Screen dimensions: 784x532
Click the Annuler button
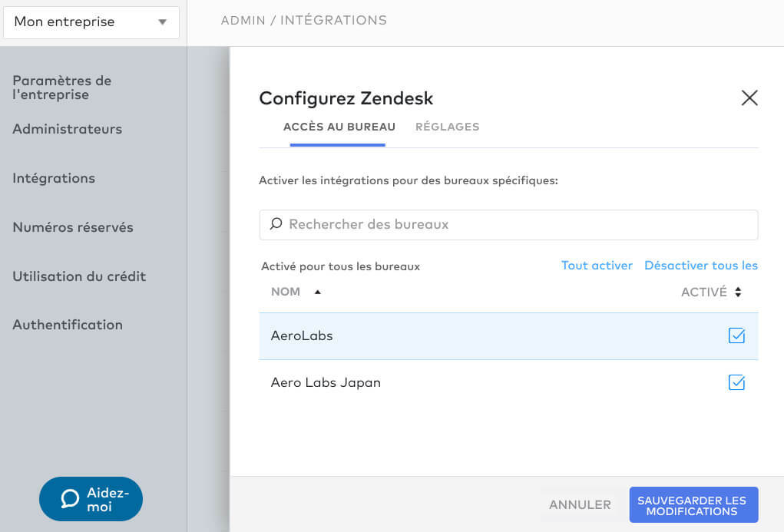pos(580,505)
